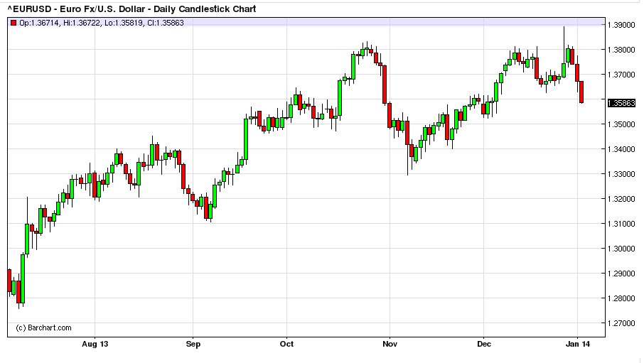The image size is (644, 363).
Task: Click the tall green candle in mid-September rally
Action: [246, 139]
